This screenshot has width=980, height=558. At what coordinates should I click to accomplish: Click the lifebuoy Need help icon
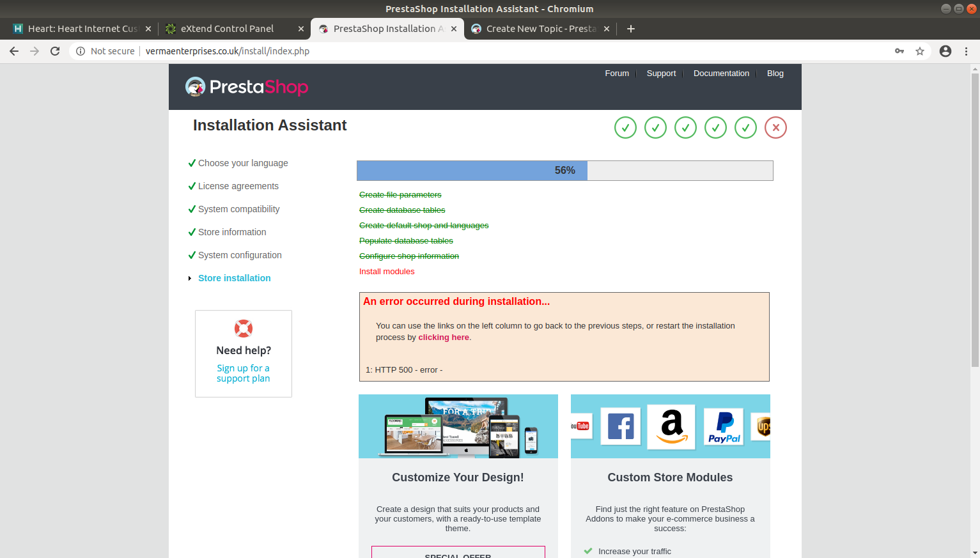[x=244, y=329]
